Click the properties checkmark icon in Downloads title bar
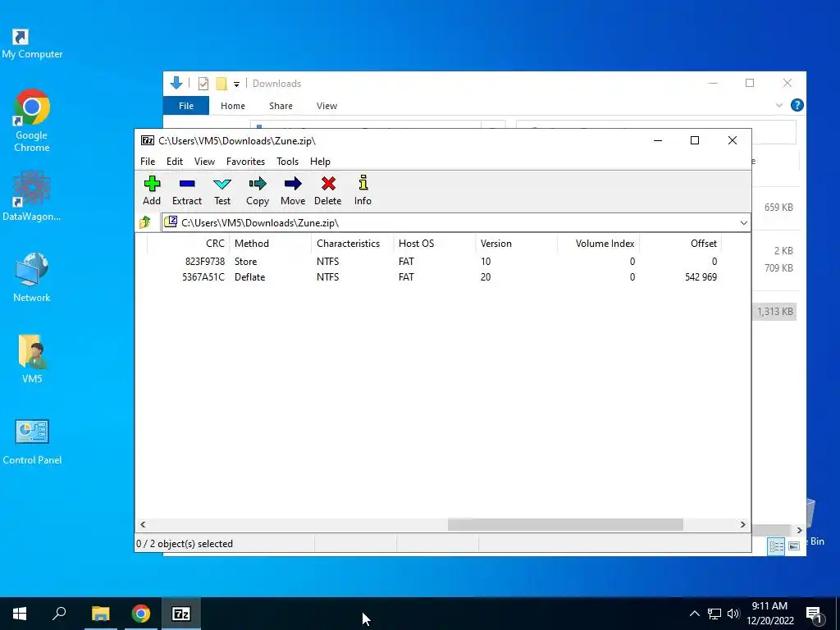Image resolution: width=840 pixels, height=630 pixels. point(203,84)
